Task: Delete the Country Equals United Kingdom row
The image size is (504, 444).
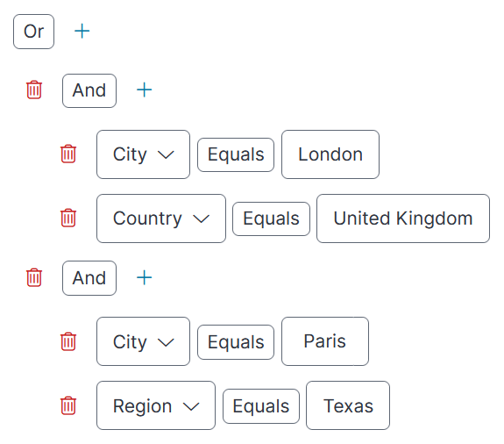Action: point(68,218)
